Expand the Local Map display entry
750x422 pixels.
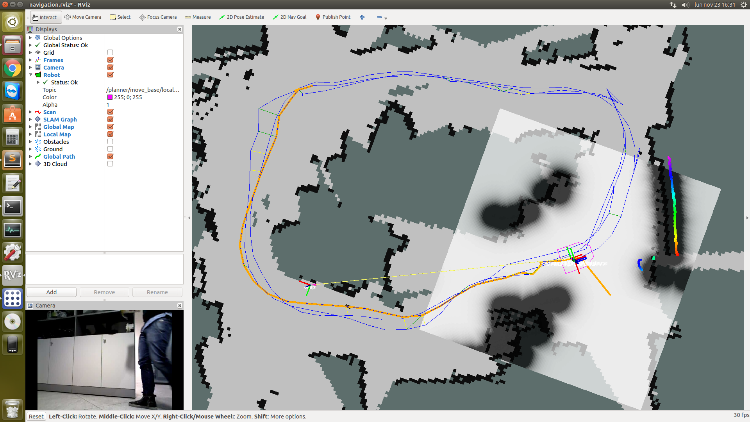[31, 134]
